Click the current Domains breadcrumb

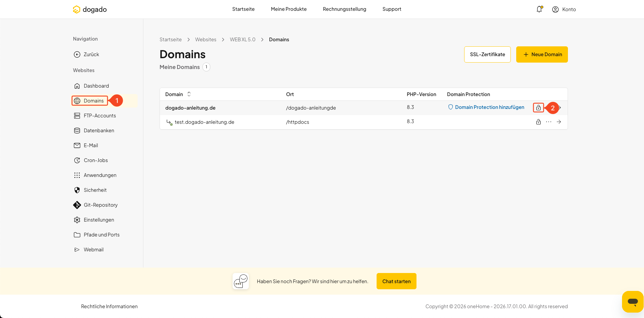(279, 40)
